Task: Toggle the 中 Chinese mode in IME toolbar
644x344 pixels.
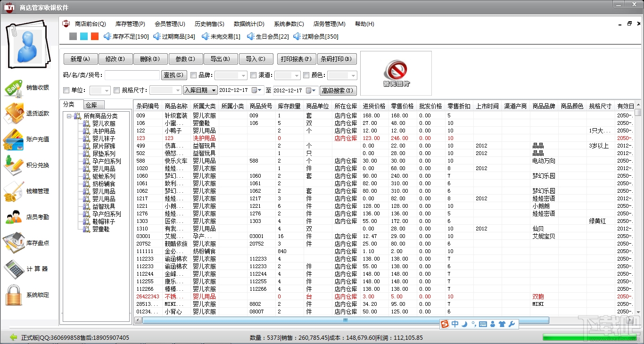Action: pyautogui.click(x=455, y=324)
